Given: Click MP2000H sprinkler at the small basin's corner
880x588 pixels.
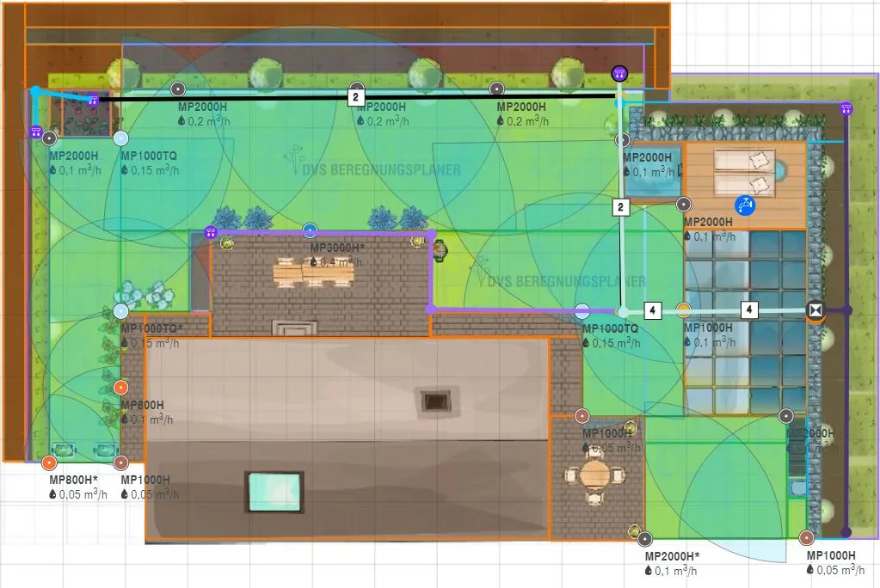Looking at the screenshot, I should [623, 140].
